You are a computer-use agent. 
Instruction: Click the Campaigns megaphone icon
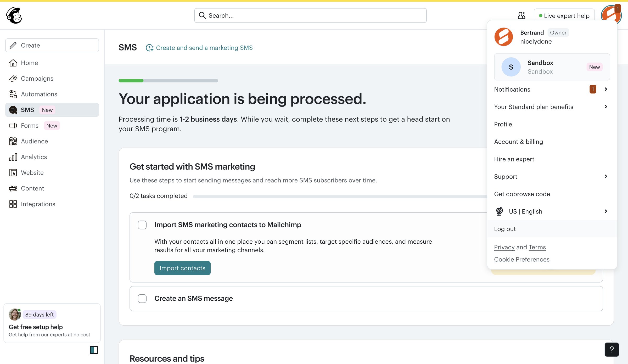pyautogui.click(x=13, y=79)
